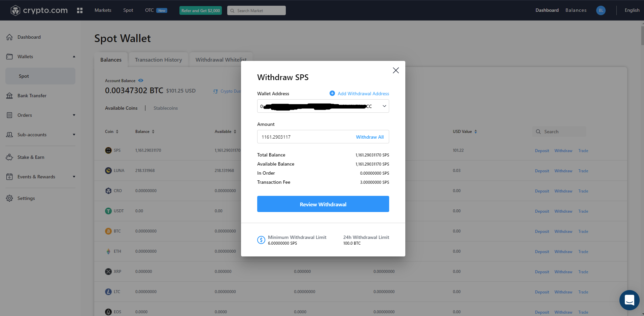This screenshot has height=316, width=644.
Task: Click the XRP coin icon
Action: click(x=108, y=272)
